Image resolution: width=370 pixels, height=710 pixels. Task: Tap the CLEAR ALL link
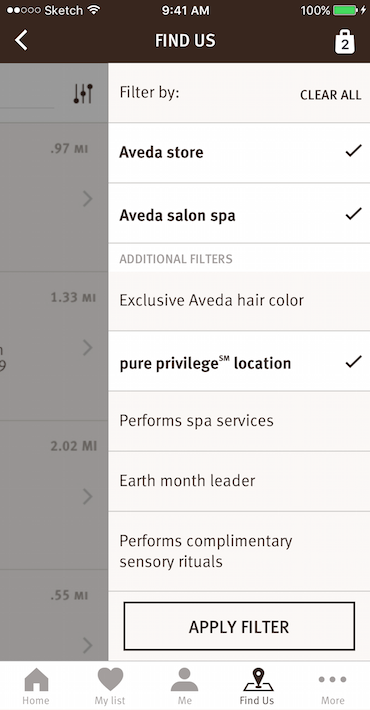331,95
